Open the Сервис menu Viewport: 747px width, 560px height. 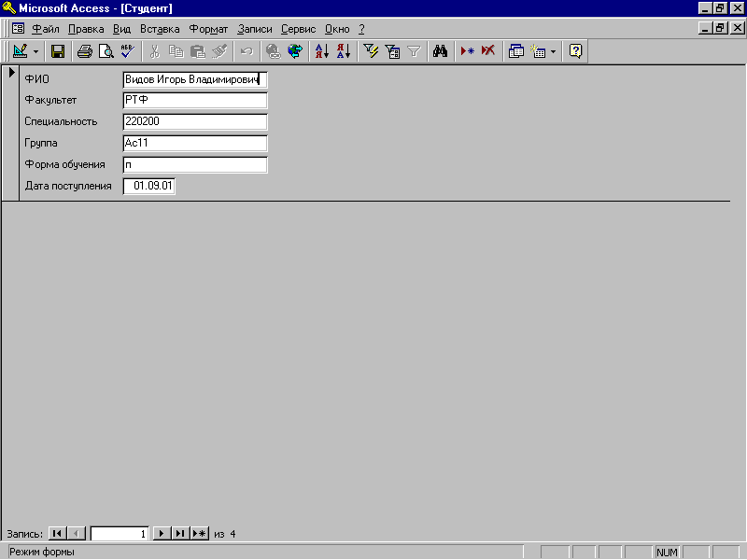(298, 29)
